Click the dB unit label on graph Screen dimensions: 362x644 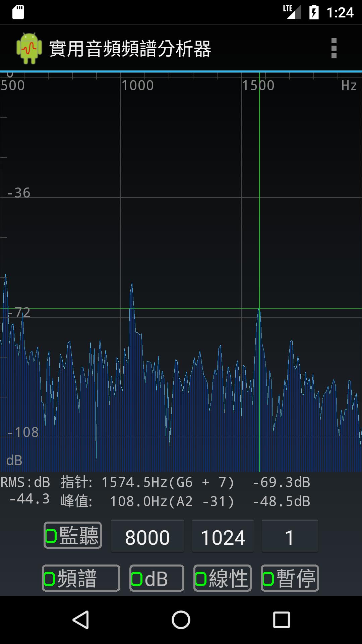14,461
